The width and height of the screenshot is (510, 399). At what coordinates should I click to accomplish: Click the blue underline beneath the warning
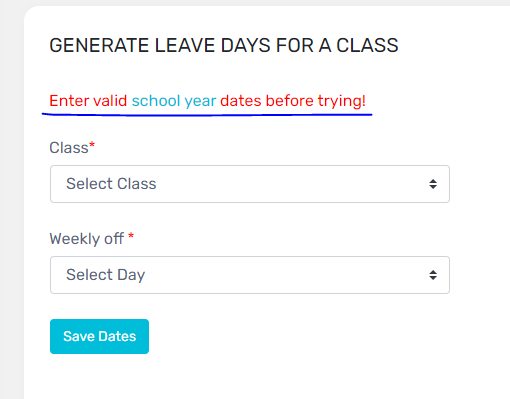click(207, 115)
